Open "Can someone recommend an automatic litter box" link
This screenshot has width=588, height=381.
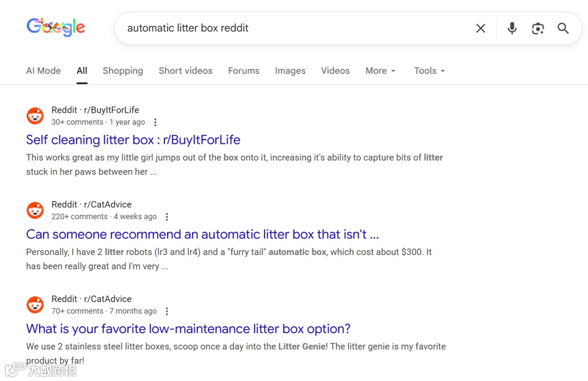(202, 234)
